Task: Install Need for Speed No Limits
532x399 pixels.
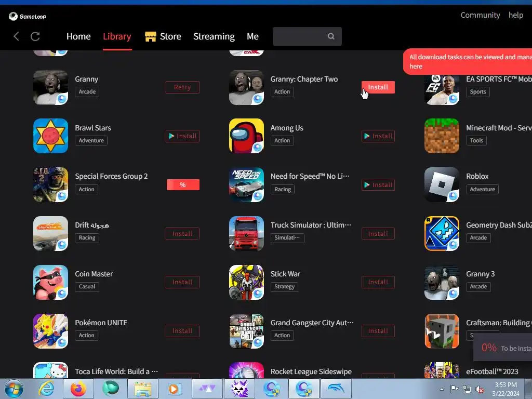Action: coord(378,185)
